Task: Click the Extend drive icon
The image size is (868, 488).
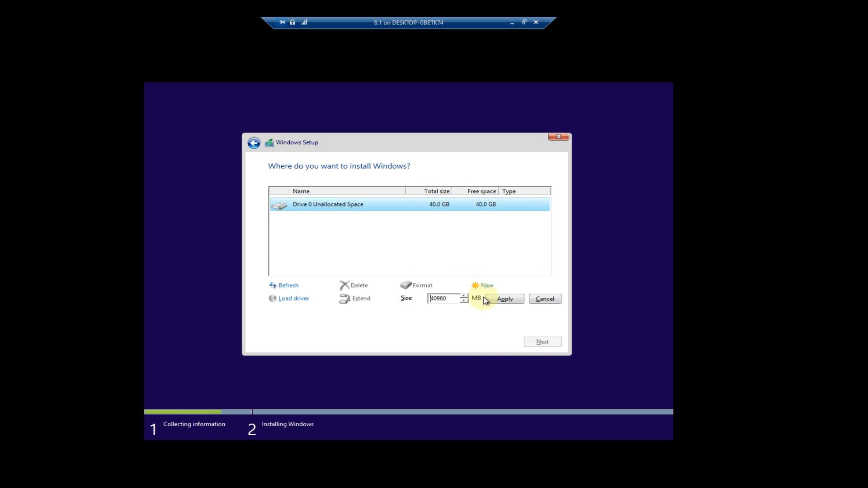Action: pos(345,299)
